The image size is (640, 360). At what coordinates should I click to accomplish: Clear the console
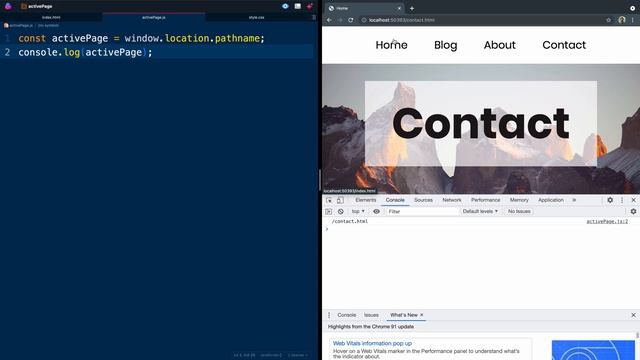[x=340, y=211]
